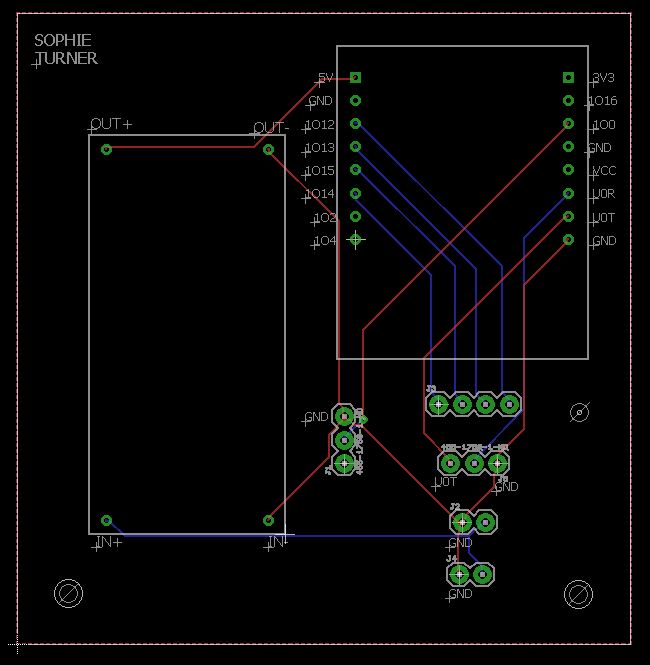Select the 3V3 square pad

(568, 77)
